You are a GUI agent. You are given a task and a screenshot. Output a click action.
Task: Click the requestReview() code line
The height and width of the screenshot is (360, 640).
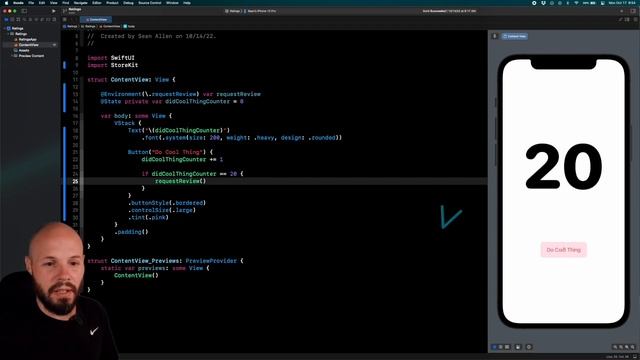[x=180, y=181]
